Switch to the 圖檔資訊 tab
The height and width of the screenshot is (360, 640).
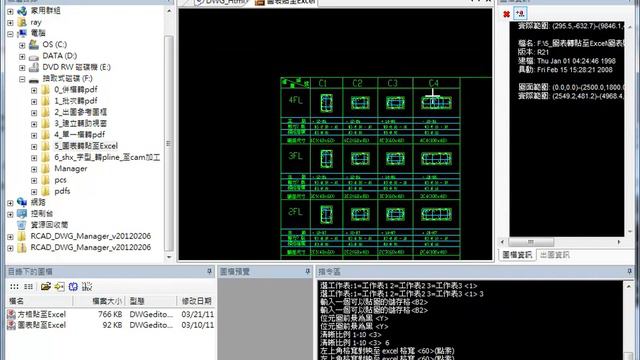[x=517, y=255]
